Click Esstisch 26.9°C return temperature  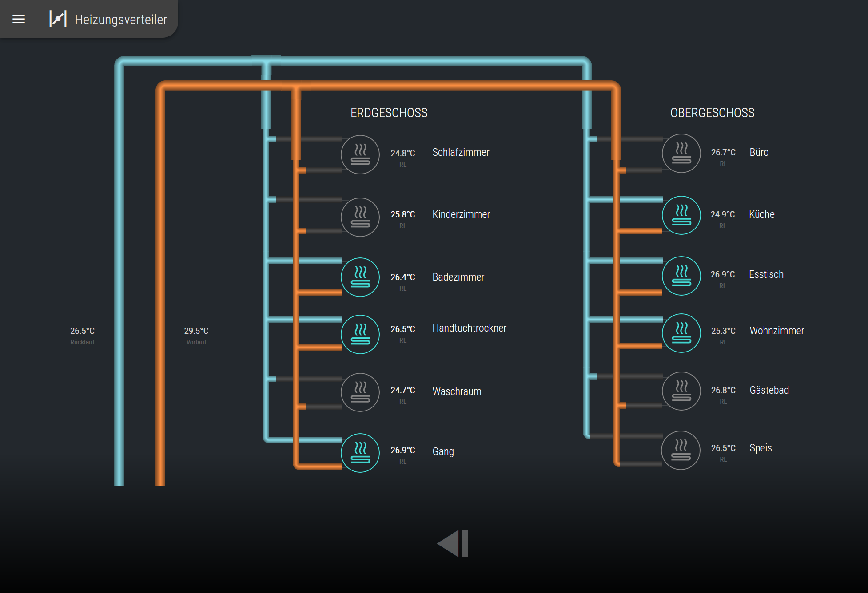[723, 274]
